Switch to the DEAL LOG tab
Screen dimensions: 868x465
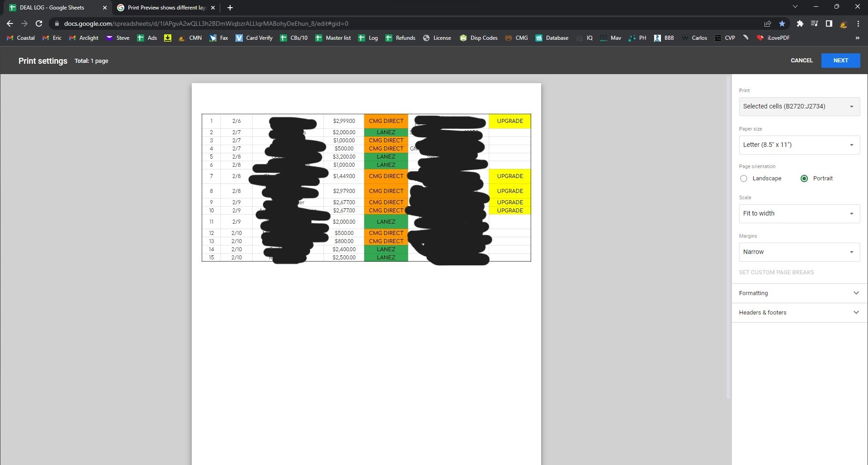click(52, 7)
